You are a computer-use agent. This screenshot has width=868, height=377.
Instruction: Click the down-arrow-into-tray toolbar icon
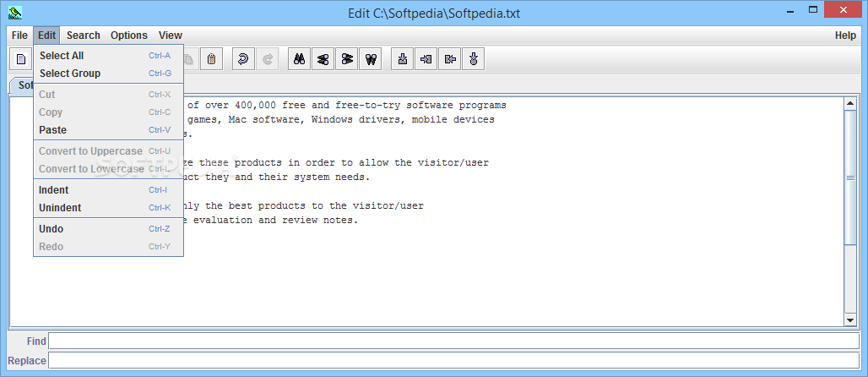pyautogui.click(x=403, y=59)
